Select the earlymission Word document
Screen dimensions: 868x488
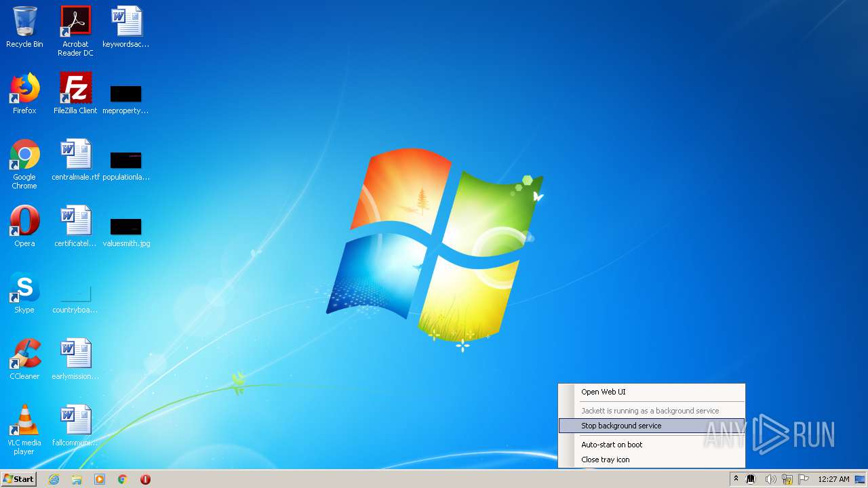[x=75, y=359]
